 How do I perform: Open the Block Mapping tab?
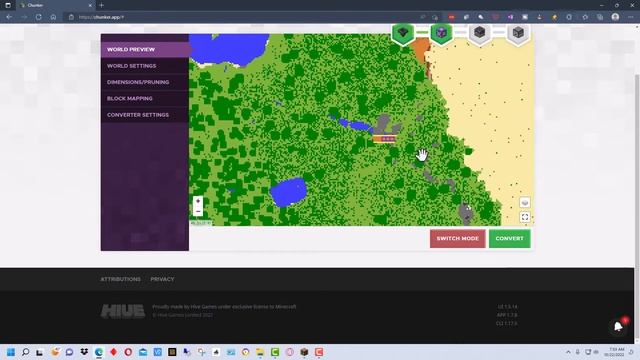point(145,98)
